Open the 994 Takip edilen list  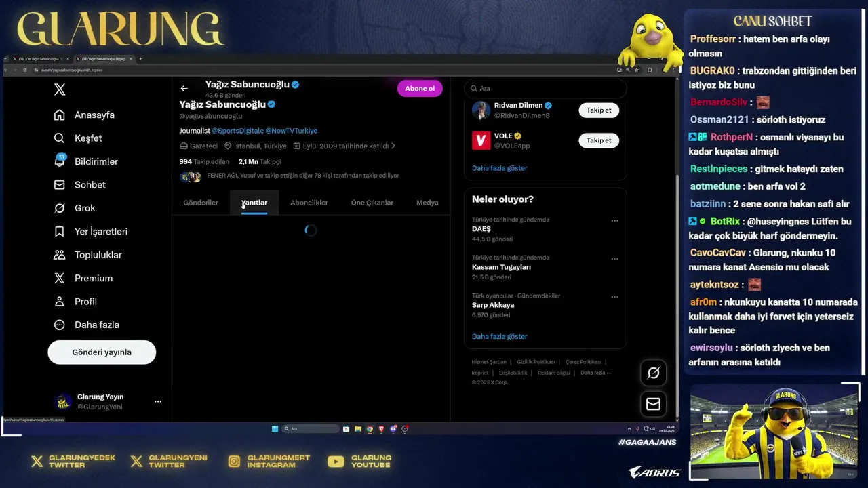click(204, 162)
